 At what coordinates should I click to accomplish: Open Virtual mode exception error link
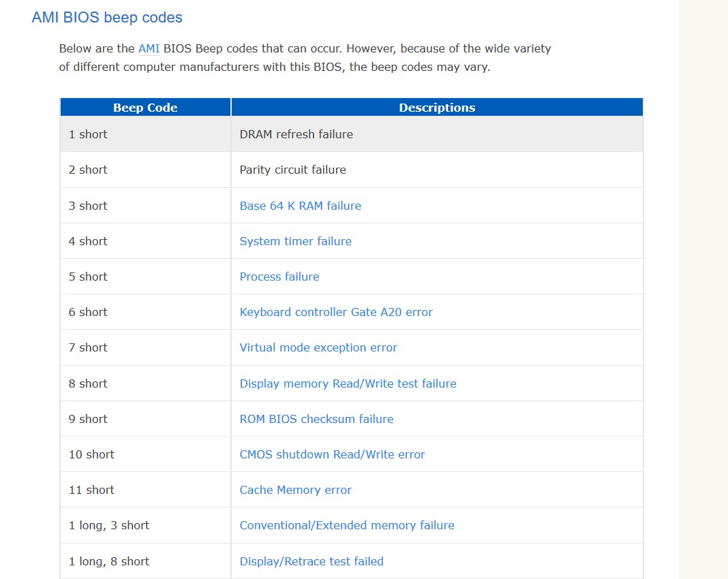(x=318, y=347)
